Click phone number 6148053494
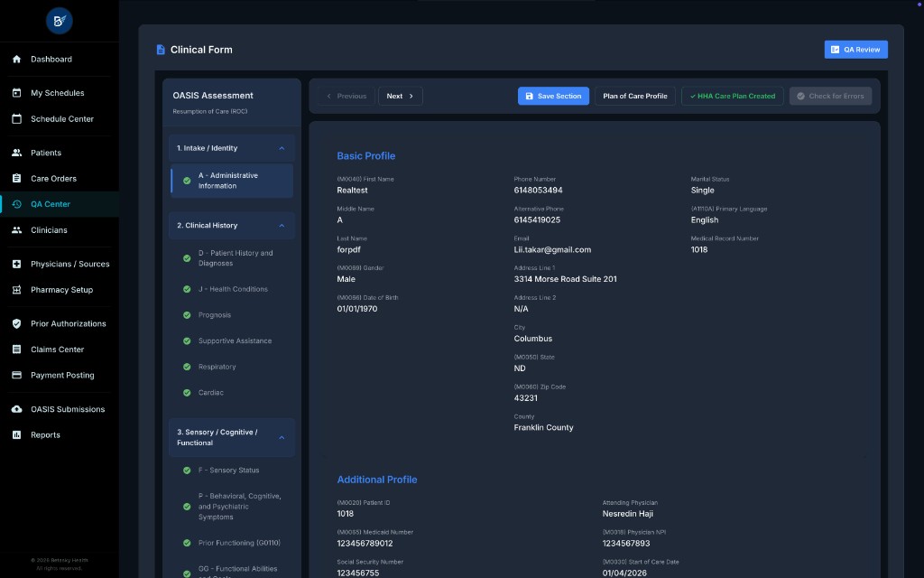The image size is (924, 578). (x=538, y=190)
